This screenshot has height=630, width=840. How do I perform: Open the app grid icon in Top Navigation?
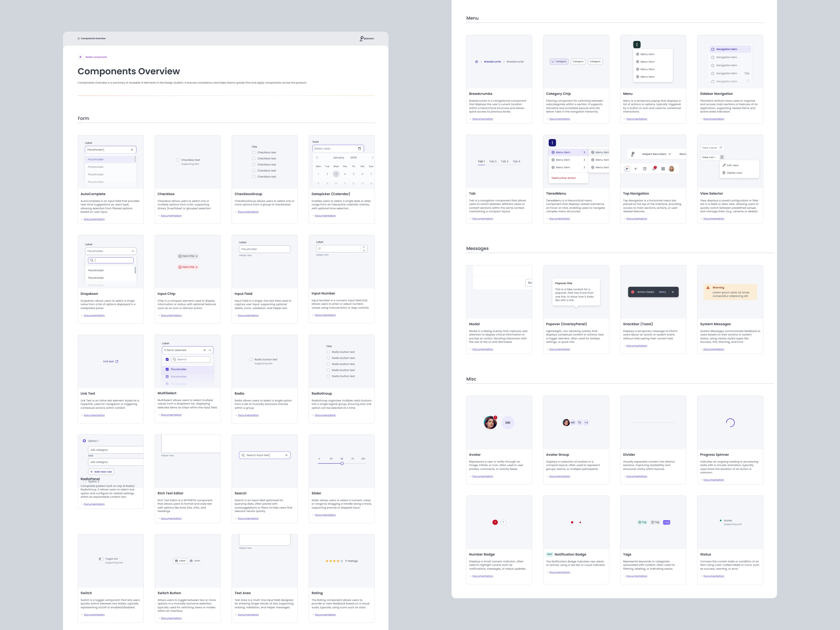pyautogui.click(x=663, y=169)
